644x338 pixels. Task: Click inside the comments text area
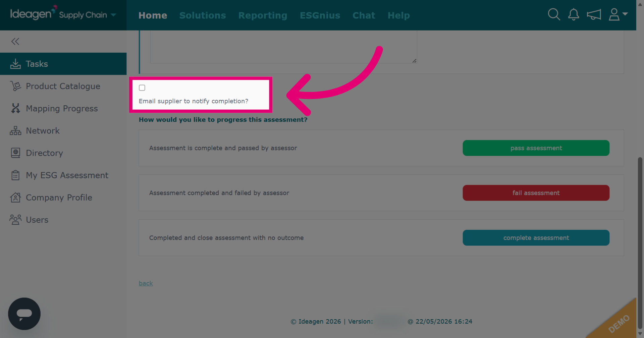pos(283,46)
